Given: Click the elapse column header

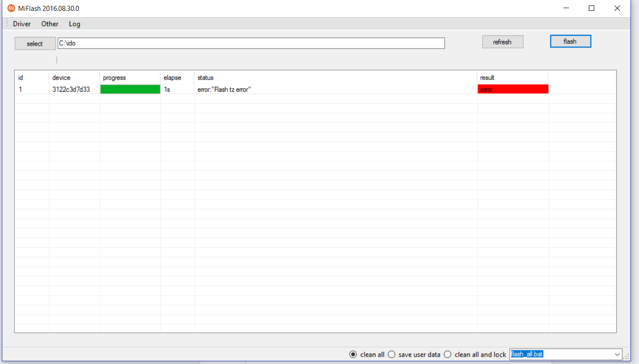Looking at the screenshot, I should (177, 78).
